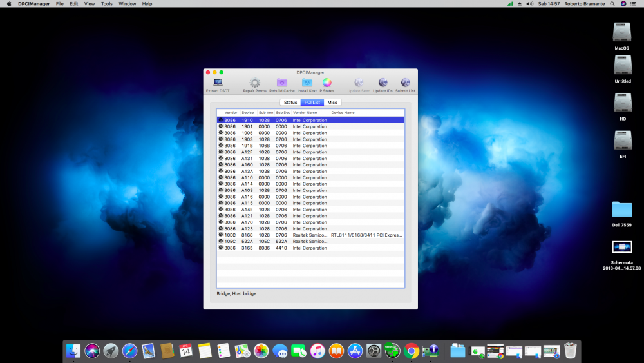This screenshot has height=363, width=644.
Task: Sort by the Device column header
Action: click(x=248, y=113)
